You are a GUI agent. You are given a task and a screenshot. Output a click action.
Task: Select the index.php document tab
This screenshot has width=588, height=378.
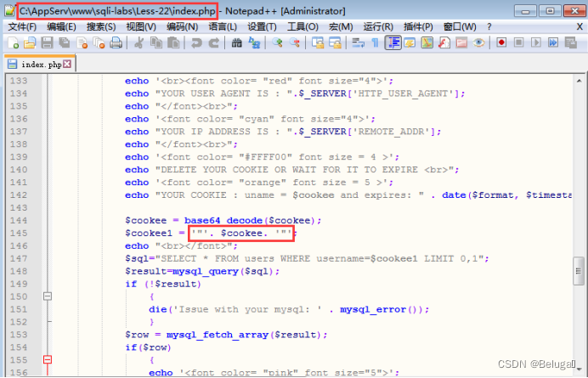point(39,64)
